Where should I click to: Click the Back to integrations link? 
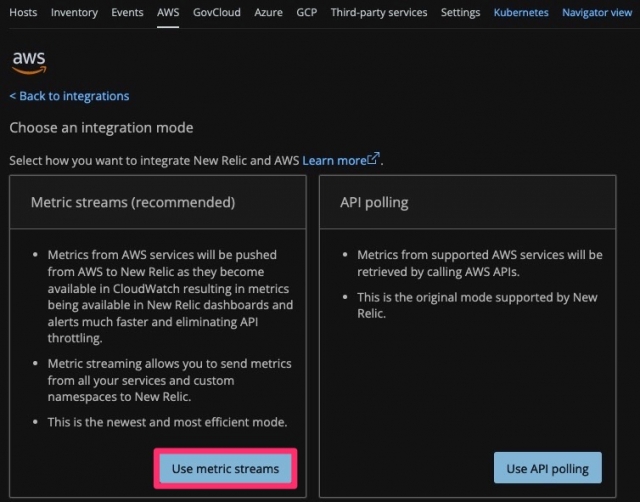point(69,96)
